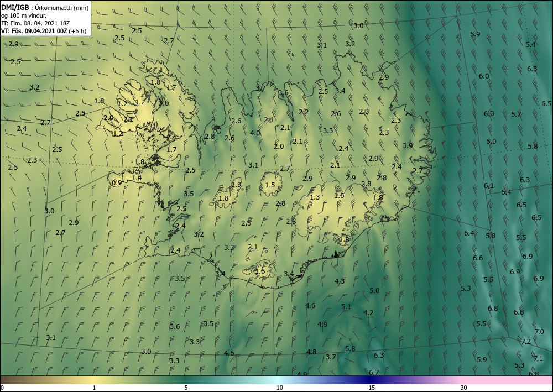This screenshot has width=553, height=392.
Task: Click the 5.7 value east of Iceland
Action: [517, 114]
